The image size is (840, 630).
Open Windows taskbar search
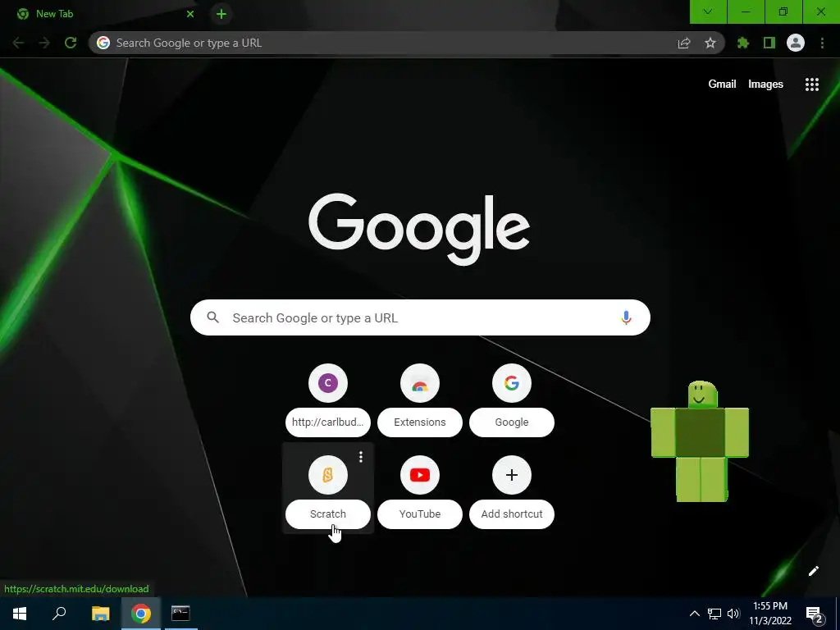pyautogui.click(x=59, y=614)
